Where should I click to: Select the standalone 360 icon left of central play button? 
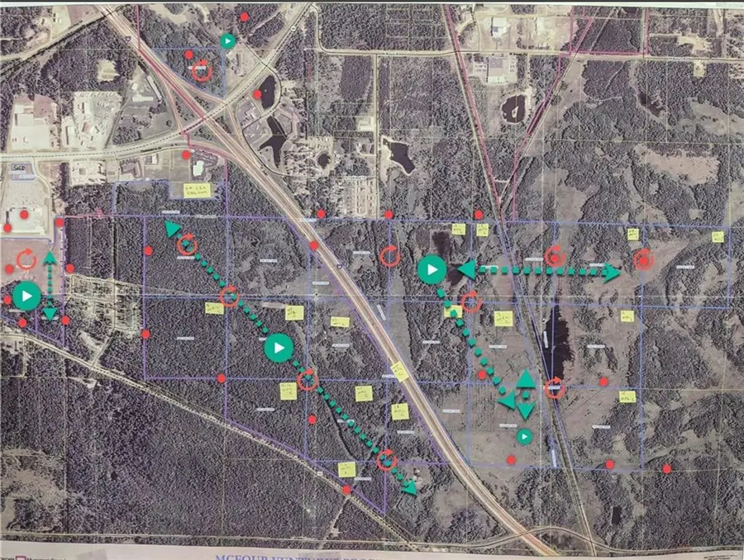[x=390, y=256]
